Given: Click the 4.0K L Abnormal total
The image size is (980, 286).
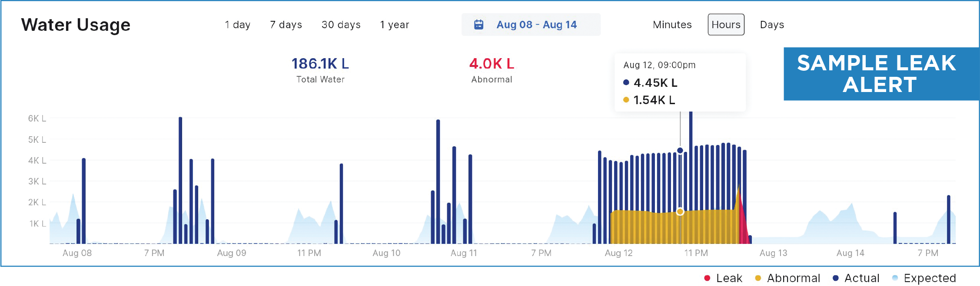Looking at the screenshot, I should pos(492,64).
